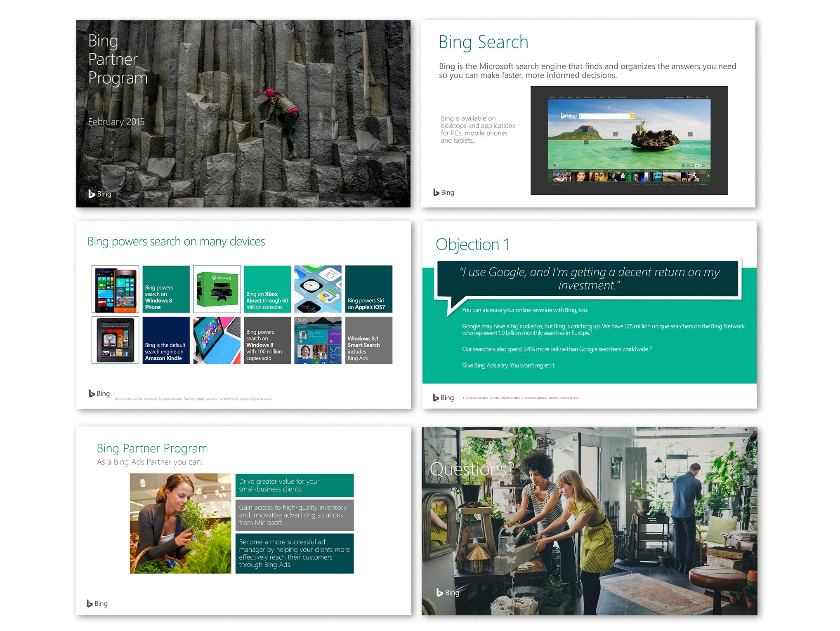Select 'Bing Partner Program' heading on benefits slide
Image resolution: width=840 pixels, height=631 pixels.
(x=152, y=448)
